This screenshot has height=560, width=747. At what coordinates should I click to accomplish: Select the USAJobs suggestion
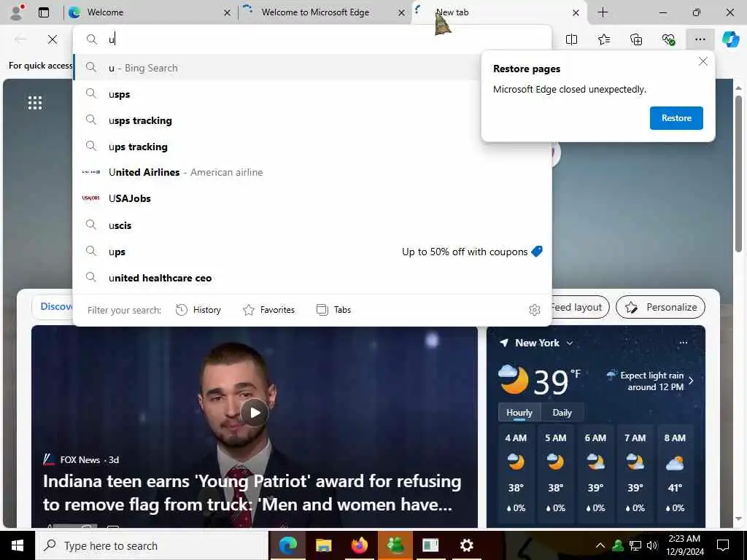click(x=312, y=198)
